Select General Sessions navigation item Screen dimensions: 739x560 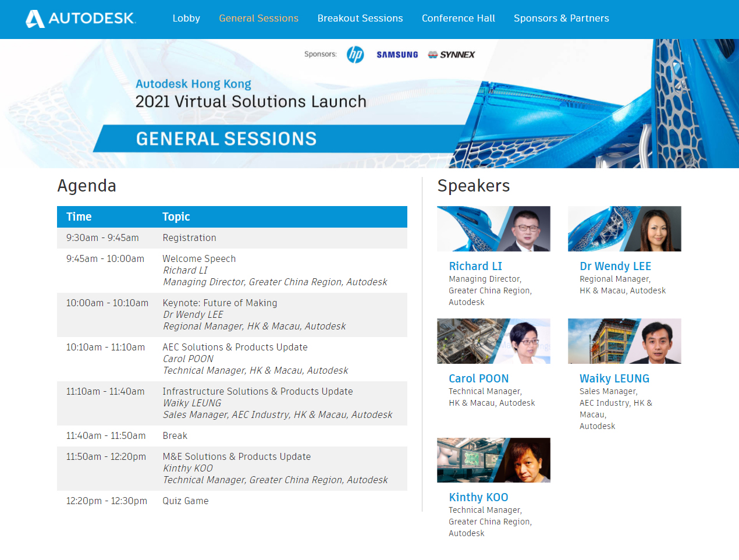click(258, 19)
